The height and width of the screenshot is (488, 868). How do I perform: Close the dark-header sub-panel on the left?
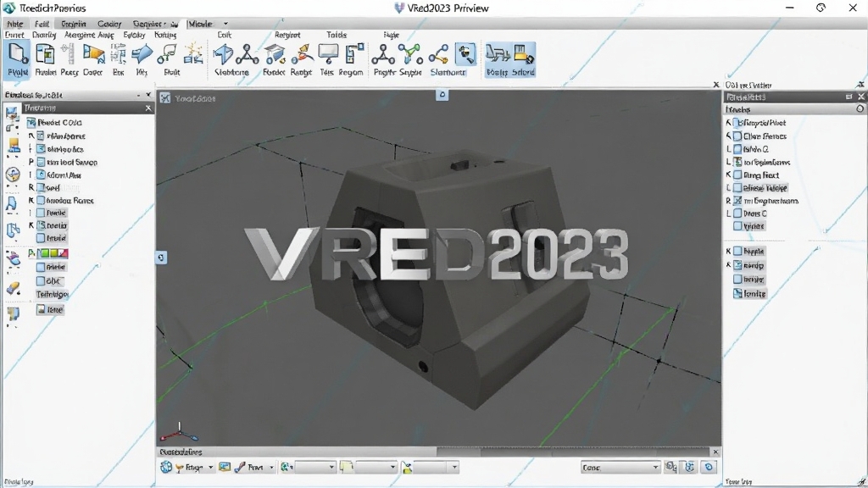[x=147, y=108]
